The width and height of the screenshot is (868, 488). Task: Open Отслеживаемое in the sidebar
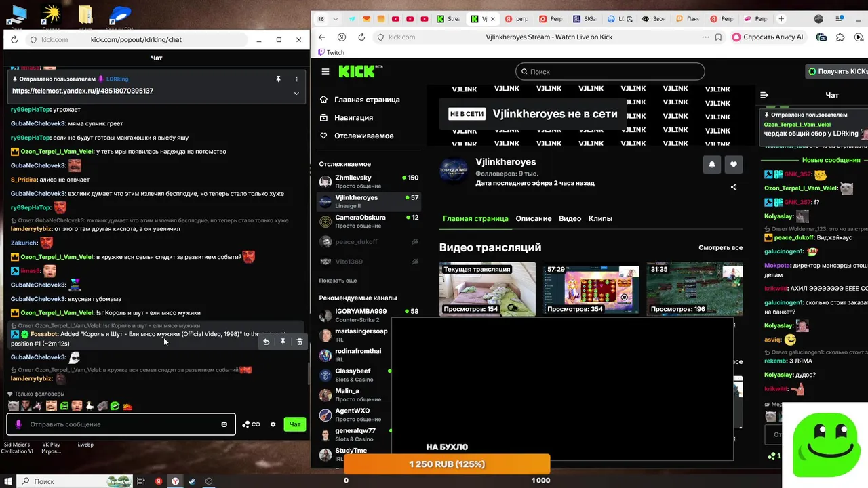tap(356, 136)
